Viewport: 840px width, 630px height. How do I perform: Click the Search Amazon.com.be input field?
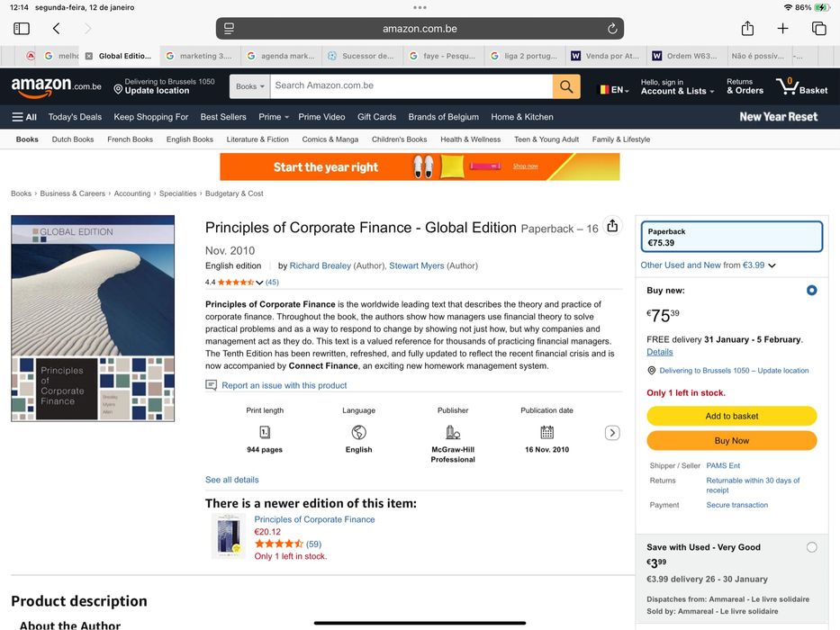(x=411, y=85)
